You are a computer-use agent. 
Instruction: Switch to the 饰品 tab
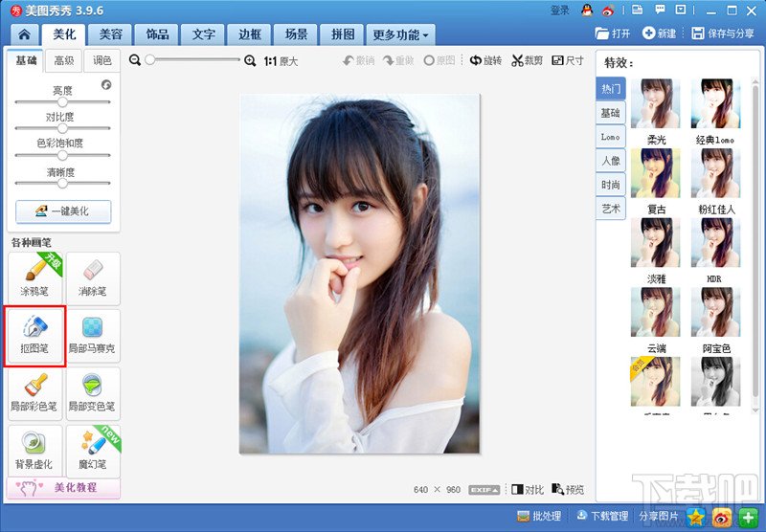coord(157,34)
